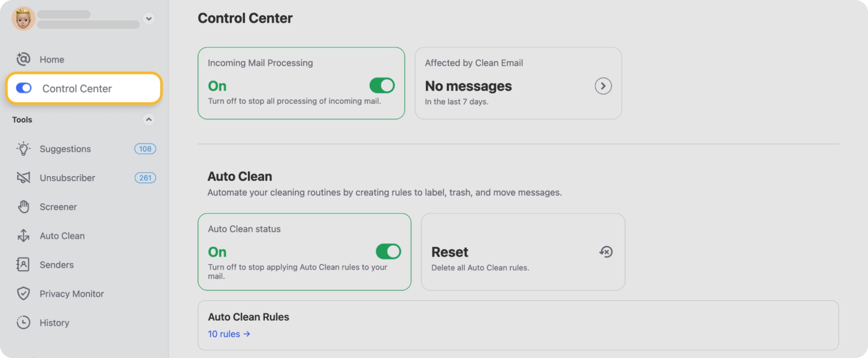Select the Home icon in sidebar
This screenshot has width=868, height=358.
click(x=23, y=59)
